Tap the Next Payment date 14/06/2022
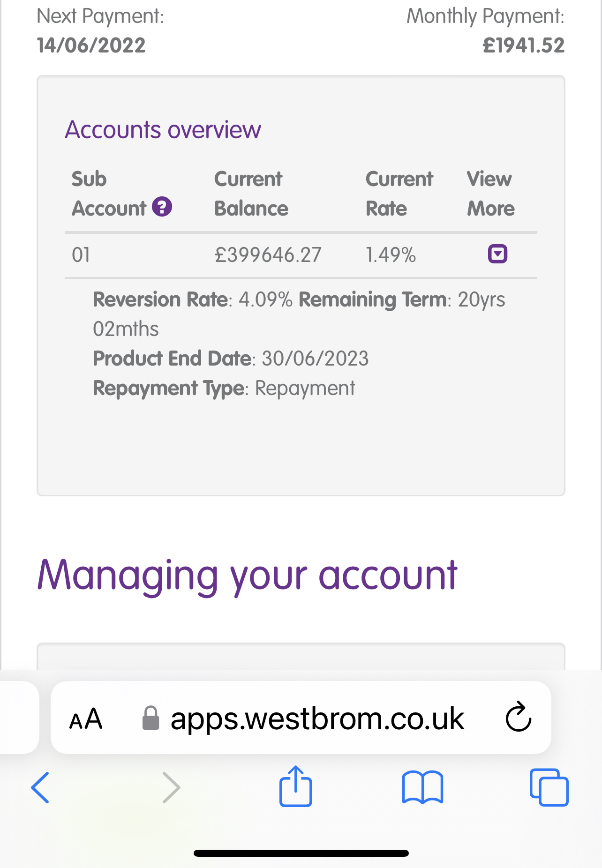 point(91,45)
